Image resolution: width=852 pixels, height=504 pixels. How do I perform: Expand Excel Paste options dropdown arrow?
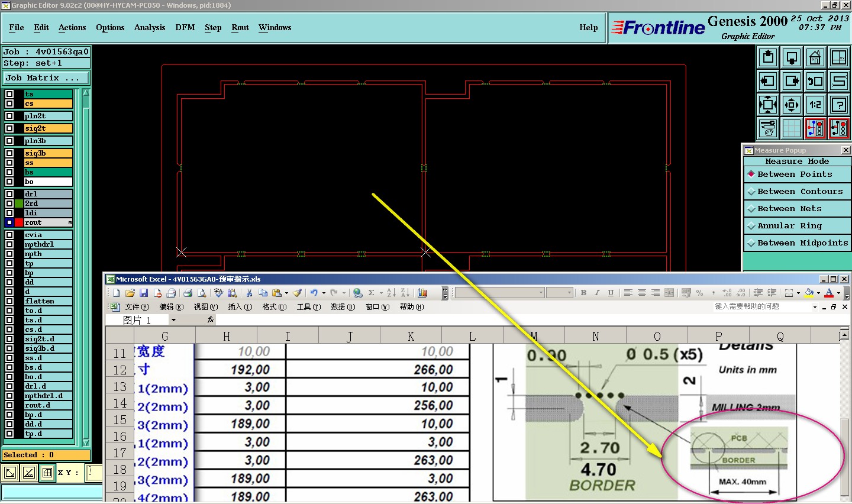point(286,293)
